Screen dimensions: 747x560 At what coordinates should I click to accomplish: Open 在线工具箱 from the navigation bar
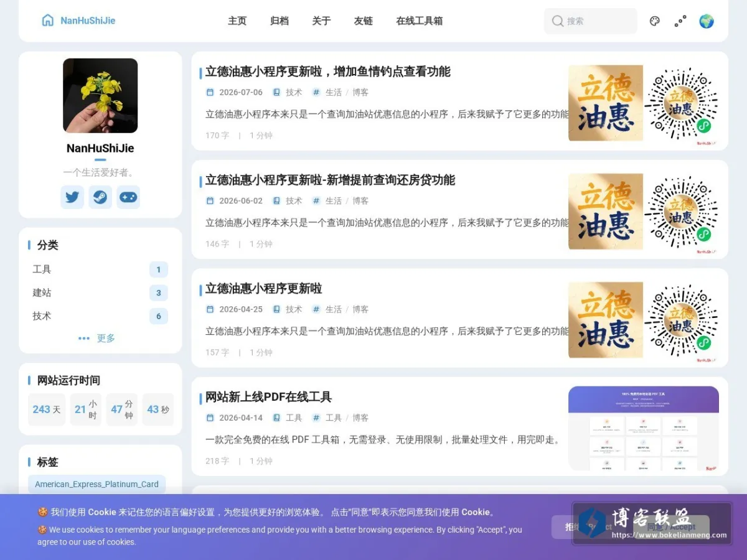click(420, 21)
